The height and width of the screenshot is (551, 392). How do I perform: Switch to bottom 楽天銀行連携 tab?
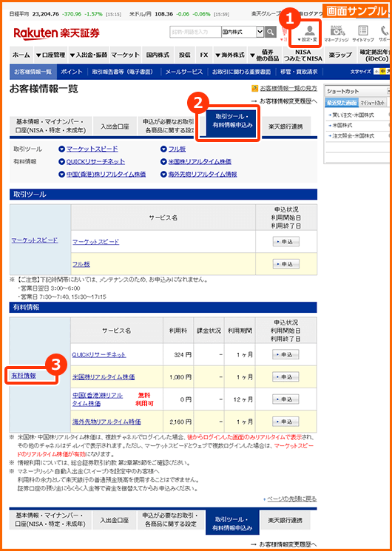(x=285, y=521)
